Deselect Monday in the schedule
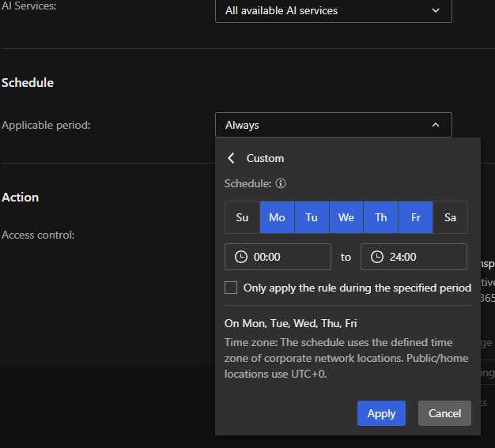The height and width of the screenshot is (448, 495). pyautogui.click(x=277, y=217)
